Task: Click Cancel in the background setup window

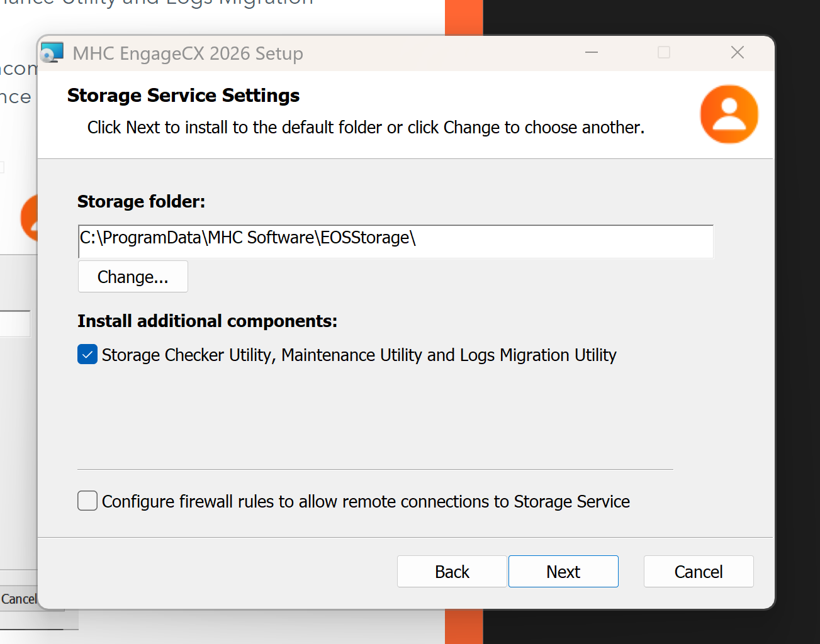Action: [x=18, y=599]
